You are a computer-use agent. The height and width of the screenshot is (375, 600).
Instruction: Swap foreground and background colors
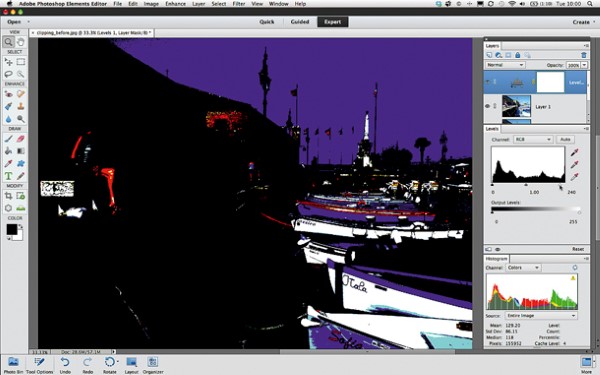[20, 227]
